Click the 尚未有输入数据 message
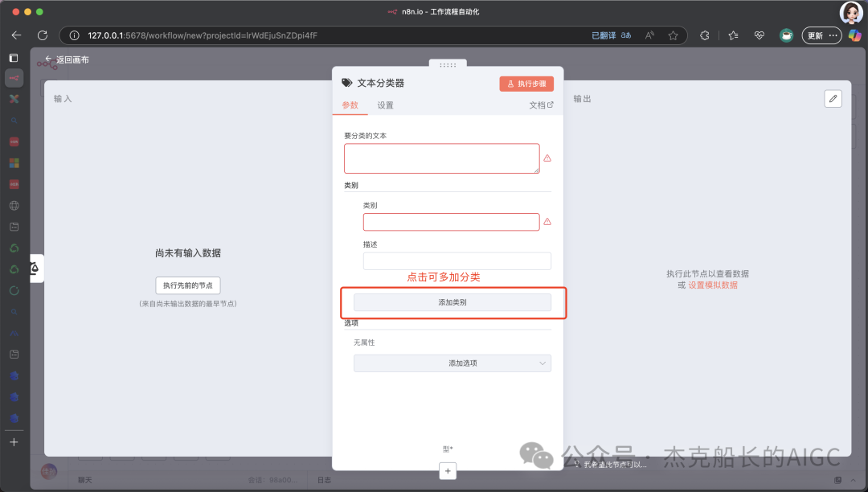868x492 pixels. [188, 253]
